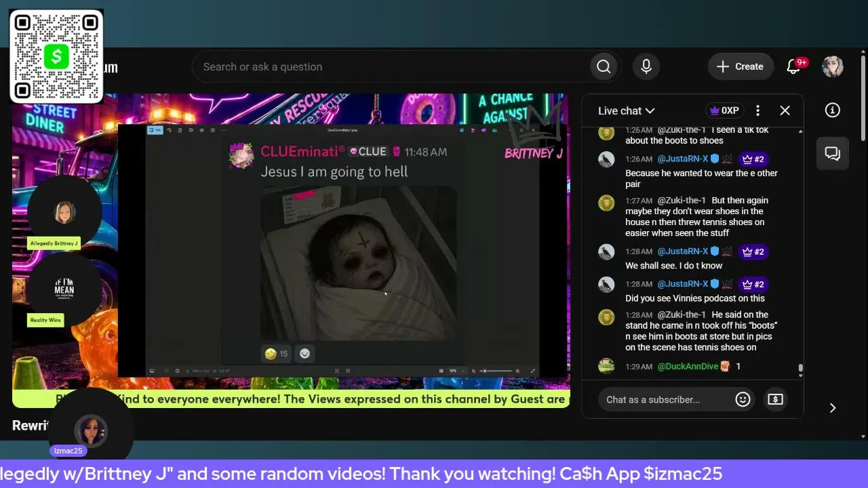This screenshot has height=488, width=868.
Task: Click the Create button
Action: point(741,66)
